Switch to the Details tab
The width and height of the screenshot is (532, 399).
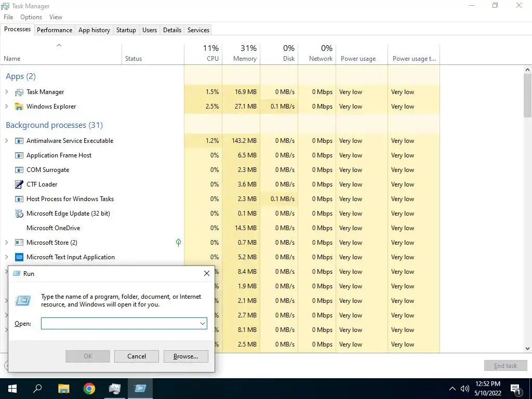click(172, 30)
